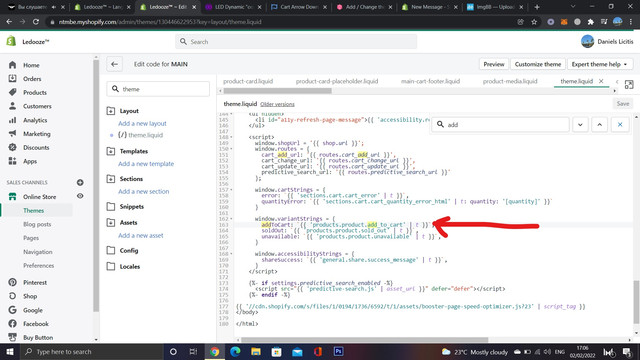Select the theme.liquid editor tab
Viewport: 640px width, 360px height.
576,81
